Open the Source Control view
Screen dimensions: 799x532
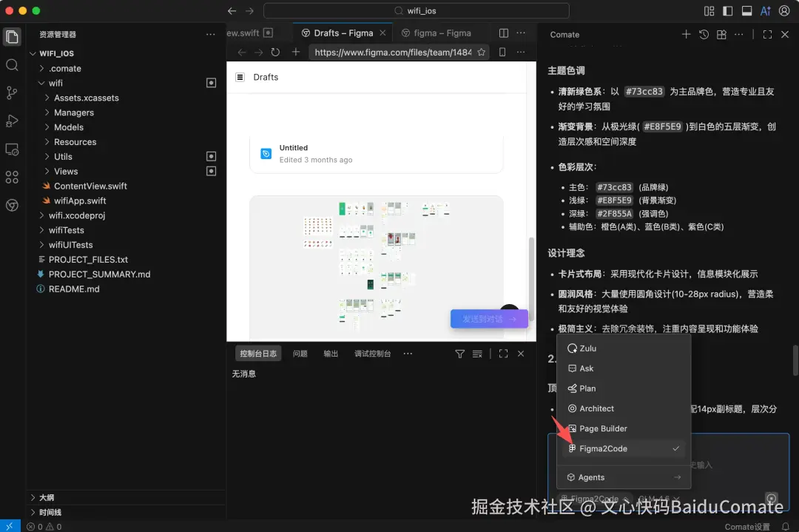(13, 92)
